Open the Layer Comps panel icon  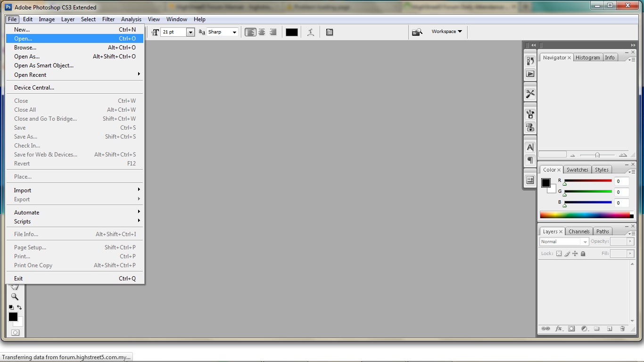click(x=530, y=180)
